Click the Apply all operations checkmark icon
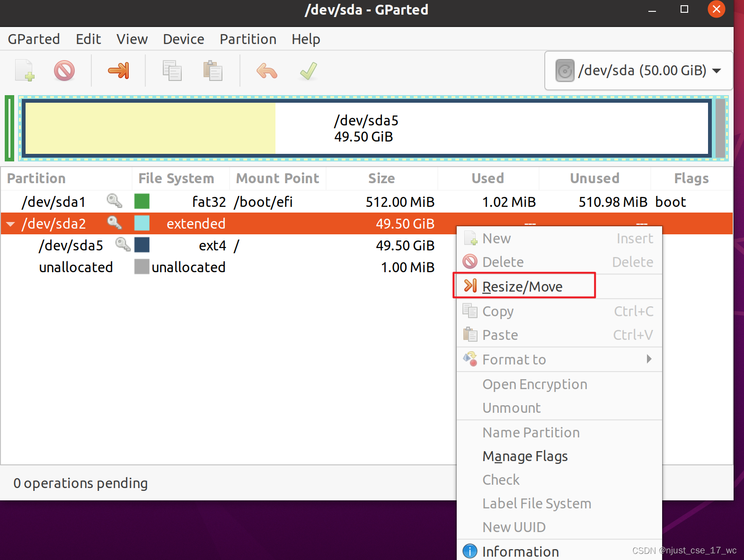Image resolution: width=744 pixels, height=560 pixels. click(309, 71)
